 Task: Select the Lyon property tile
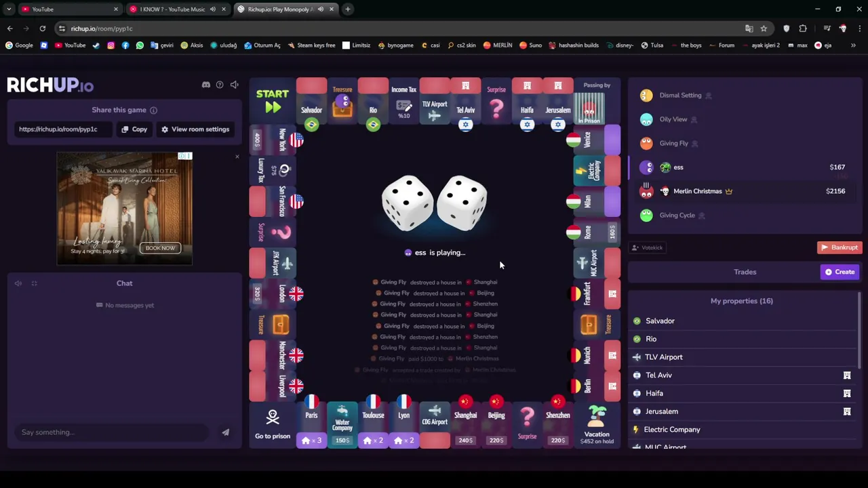coord(404,425)
